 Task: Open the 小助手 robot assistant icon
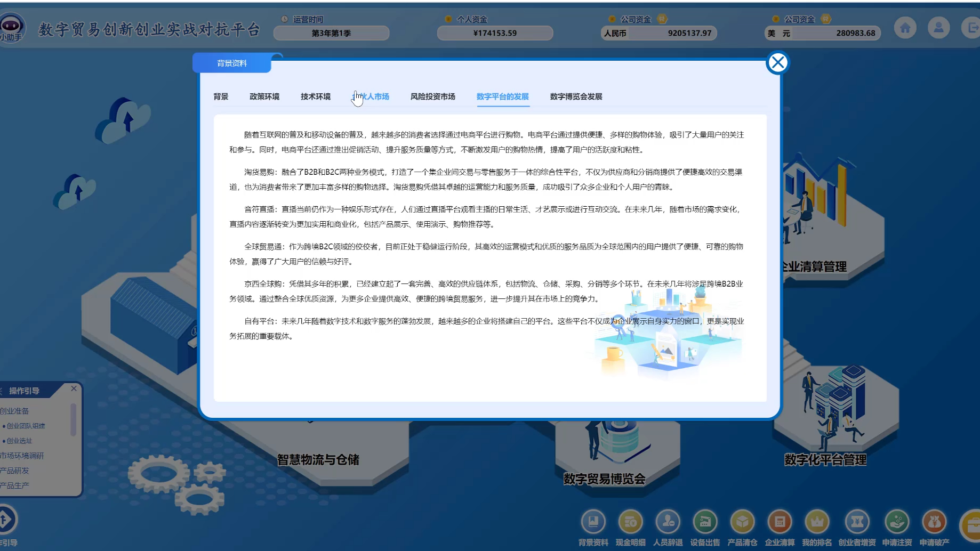(x=11, y=27)
